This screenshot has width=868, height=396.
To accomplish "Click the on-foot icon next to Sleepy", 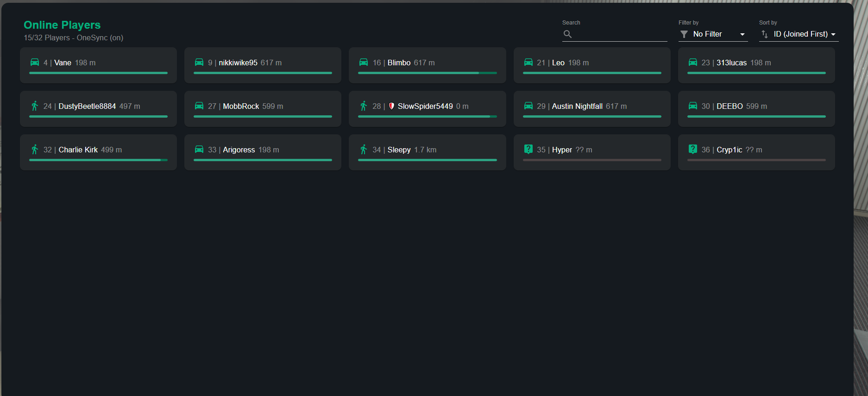I will click(x=364, y=150).
